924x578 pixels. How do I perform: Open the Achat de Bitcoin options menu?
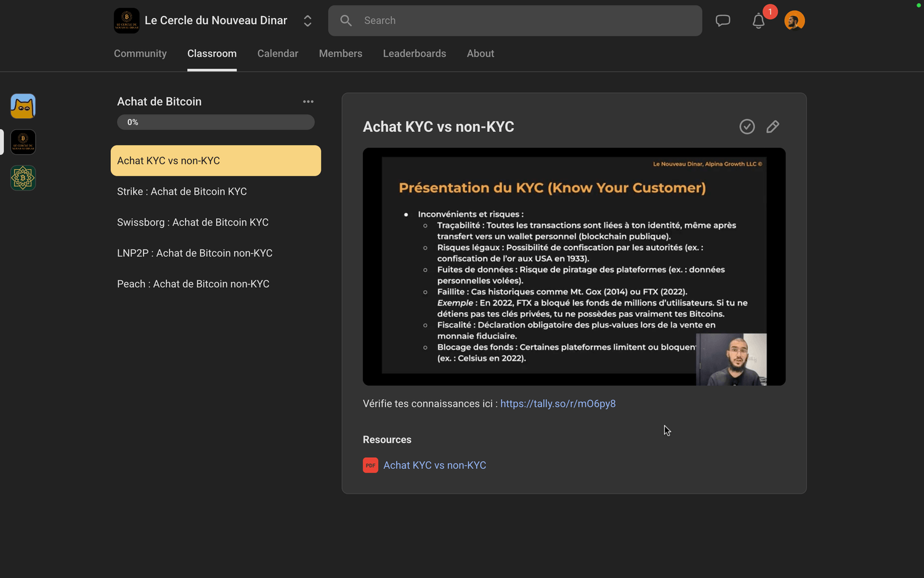[308, 102]
